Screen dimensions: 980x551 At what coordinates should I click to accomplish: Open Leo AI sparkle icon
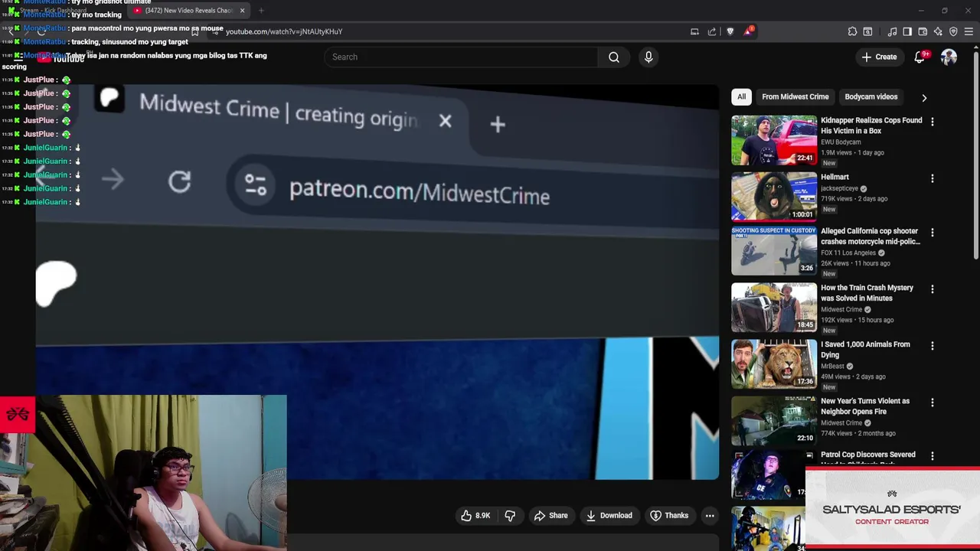click(x=938, y=31)
